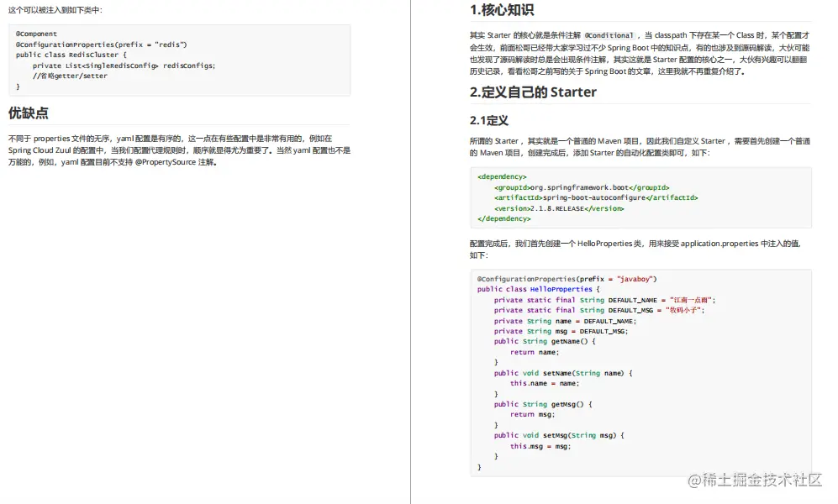Select the getName() method signature
This screenshot has height=504, width=838.
coord(542,341)
